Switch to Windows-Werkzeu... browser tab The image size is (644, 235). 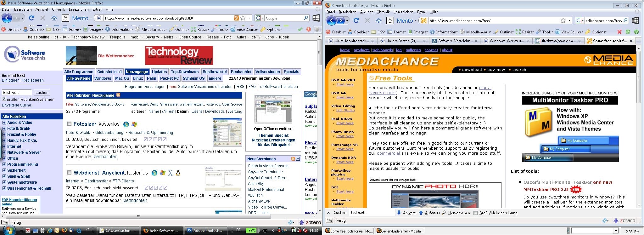click(506, 41)
